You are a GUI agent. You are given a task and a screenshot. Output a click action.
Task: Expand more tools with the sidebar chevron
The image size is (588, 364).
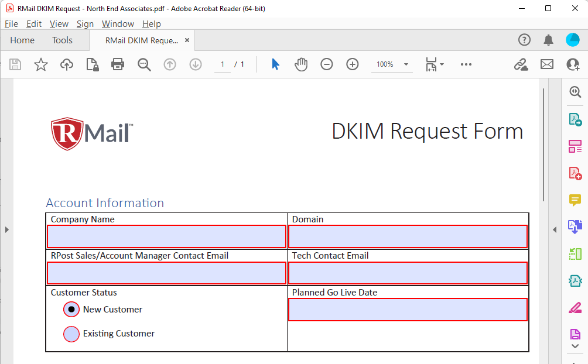tap(575, 346)
